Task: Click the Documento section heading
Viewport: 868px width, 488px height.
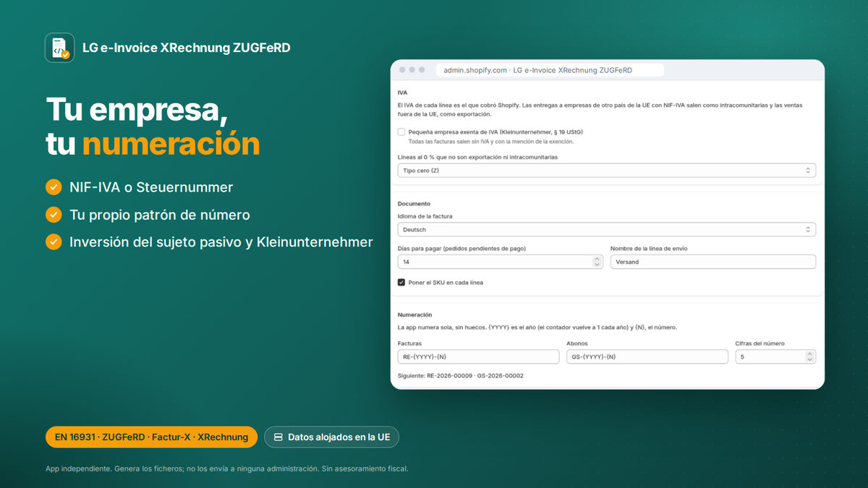Action: pos(414,204)
